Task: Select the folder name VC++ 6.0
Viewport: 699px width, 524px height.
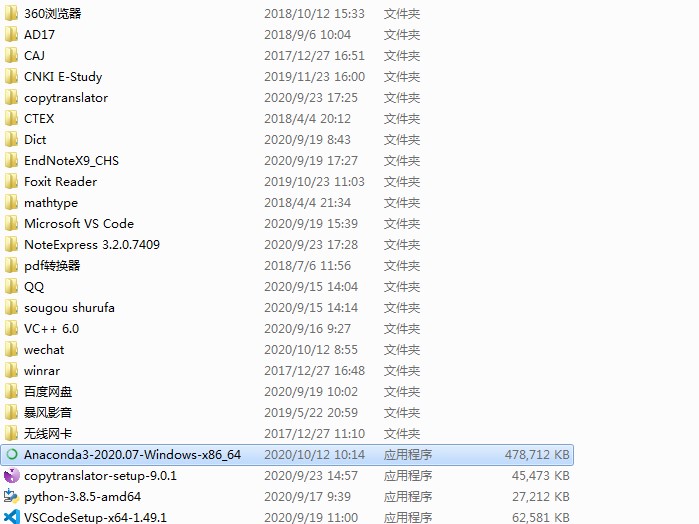Action: [x=51, y=328]
